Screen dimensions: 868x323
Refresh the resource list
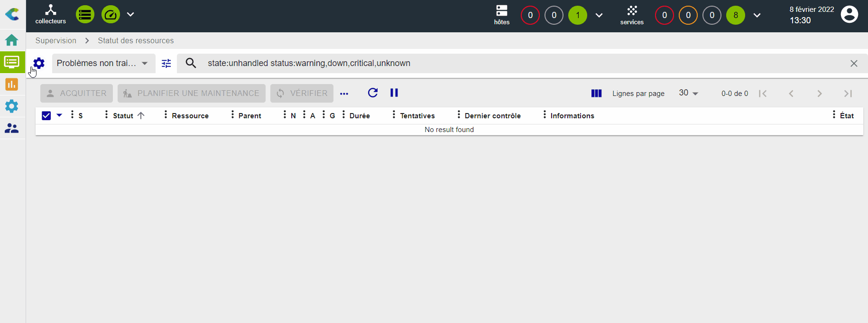click(373, 93)
